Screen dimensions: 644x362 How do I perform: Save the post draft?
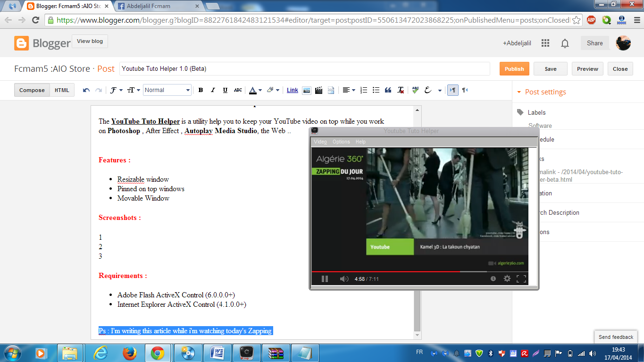point(551,69)
